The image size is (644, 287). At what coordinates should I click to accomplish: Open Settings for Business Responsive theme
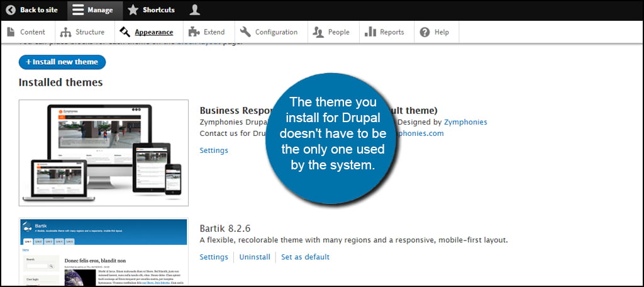point(214,150)
